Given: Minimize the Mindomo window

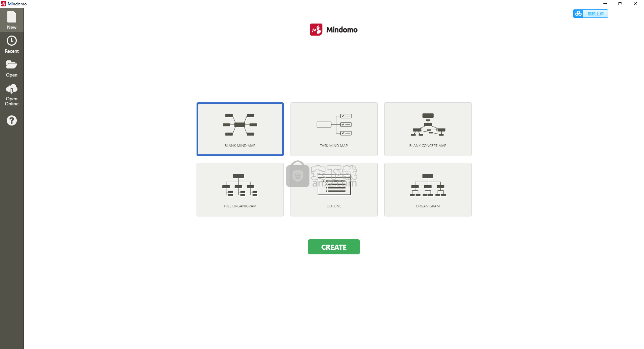Looking at the screenshot, I should click(x=605, y=4).
